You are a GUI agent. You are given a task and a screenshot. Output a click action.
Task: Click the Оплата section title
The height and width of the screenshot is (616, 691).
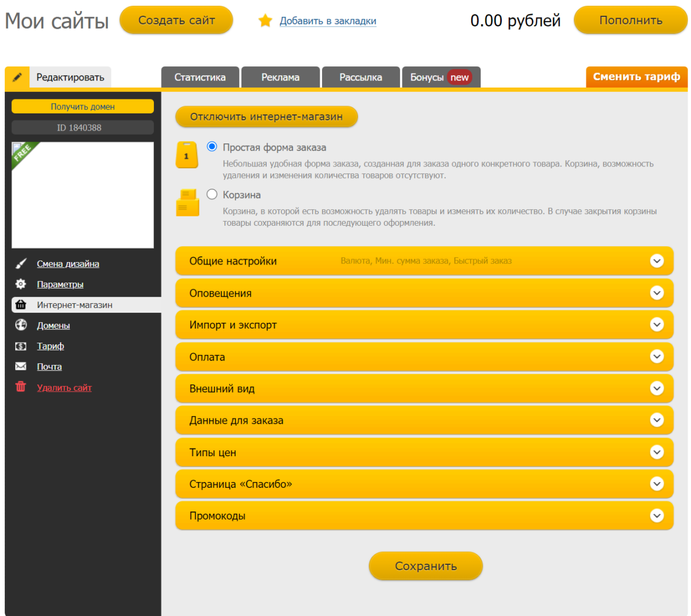(207, 357)
